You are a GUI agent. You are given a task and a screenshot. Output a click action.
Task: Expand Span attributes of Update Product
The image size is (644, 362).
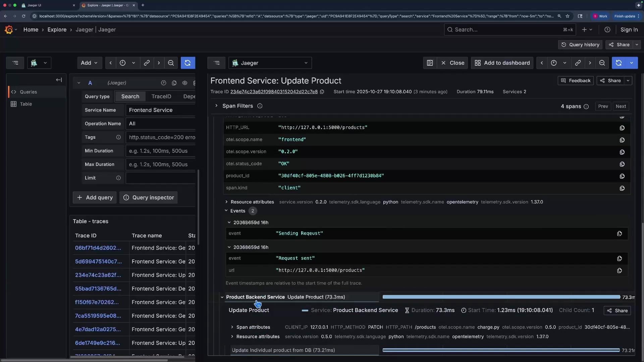coord(232,327)
